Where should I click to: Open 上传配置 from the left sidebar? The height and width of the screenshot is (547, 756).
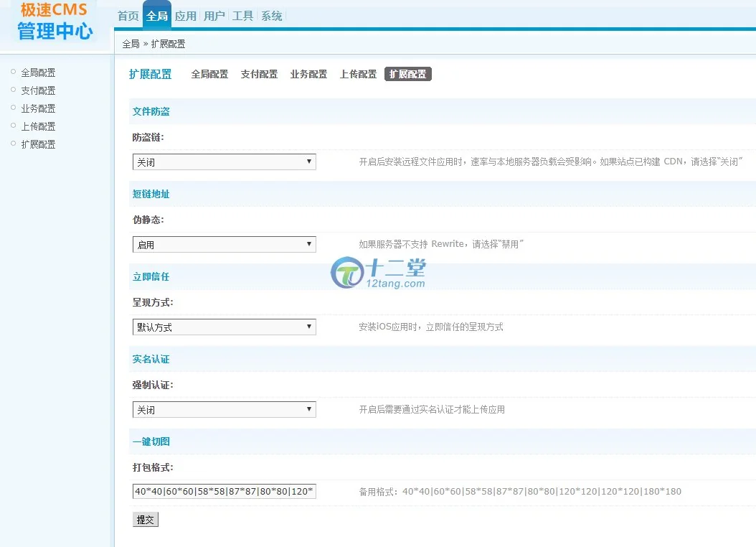pos(38,126)
